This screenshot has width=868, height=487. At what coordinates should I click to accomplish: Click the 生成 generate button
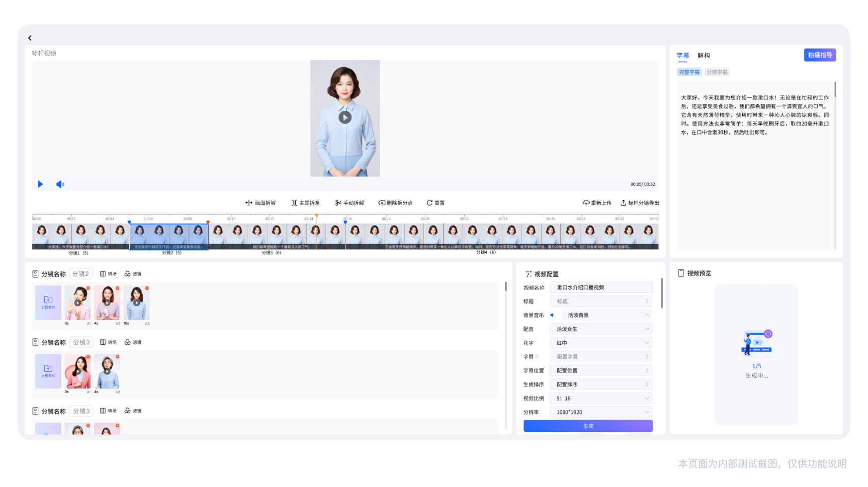[588, 426]
